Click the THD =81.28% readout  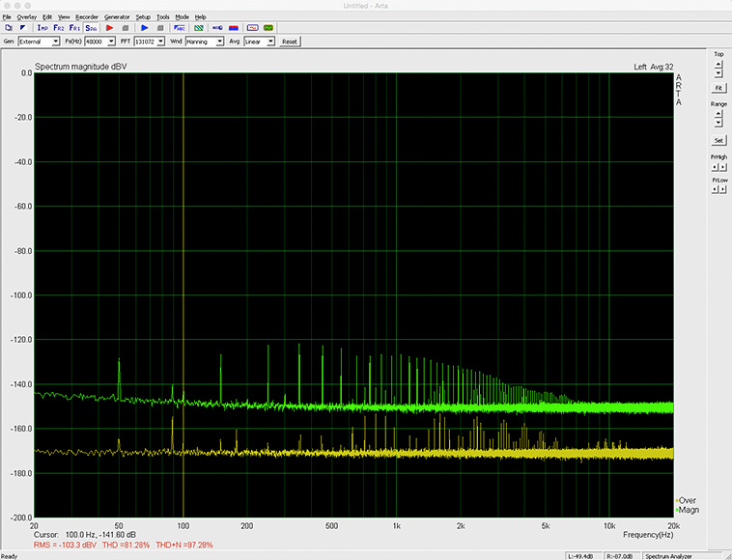click(127, 546)
